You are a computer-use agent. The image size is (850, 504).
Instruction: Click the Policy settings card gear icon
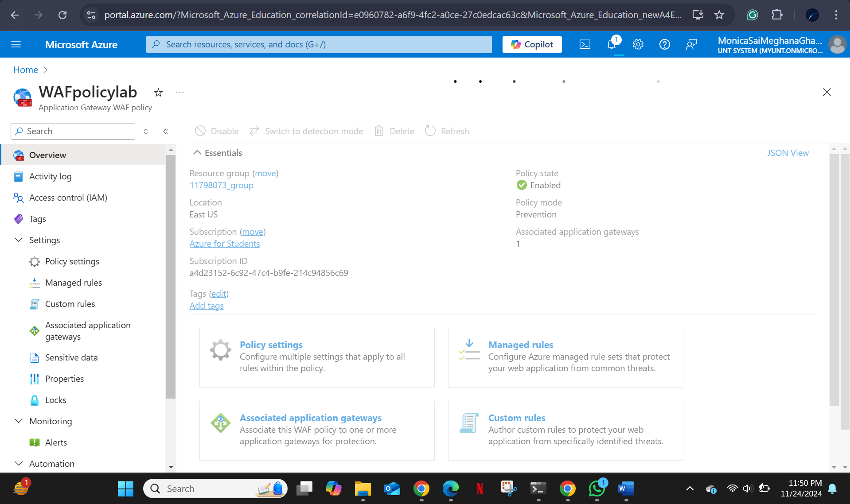[x=221, y=350]
